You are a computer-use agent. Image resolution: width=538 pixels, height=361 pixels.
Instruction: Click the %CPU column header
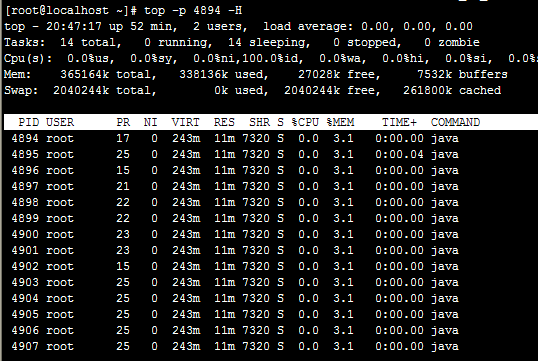[x=305, y=123]
